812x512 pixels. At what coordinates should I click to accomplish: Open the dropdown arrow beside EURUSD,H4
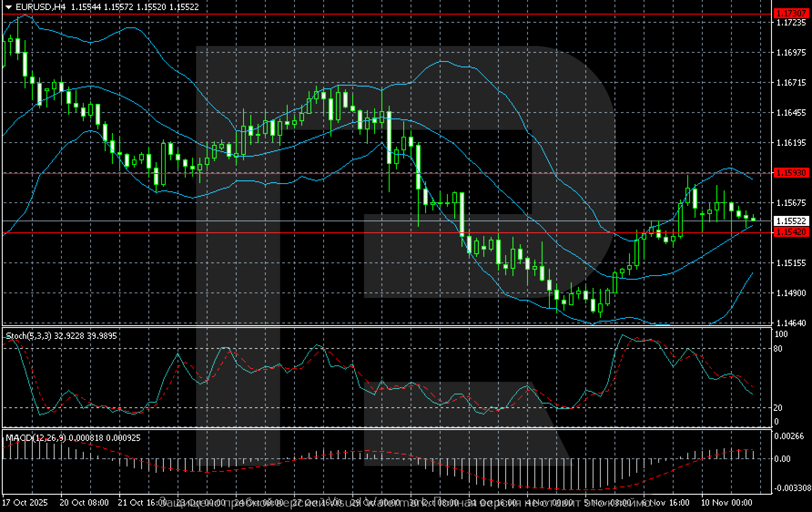8,7
